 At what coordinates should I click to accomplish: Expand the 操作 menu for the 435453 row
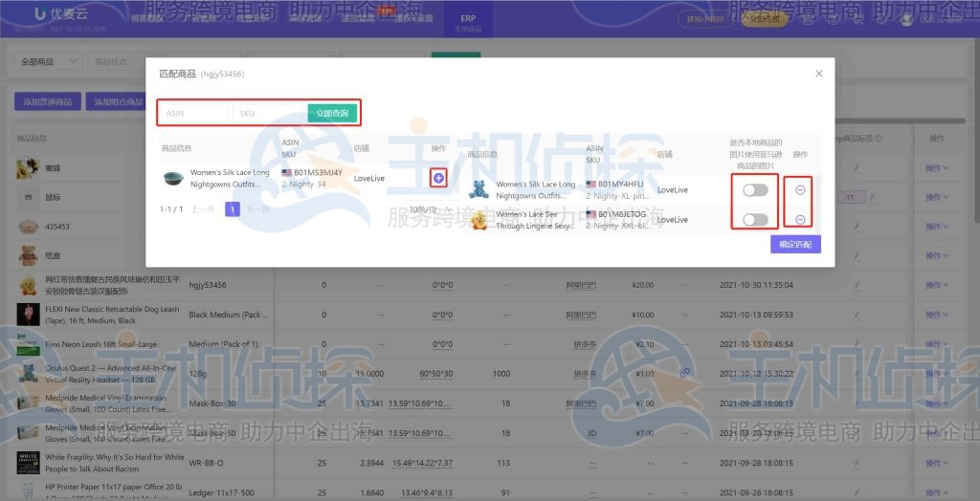936,227
